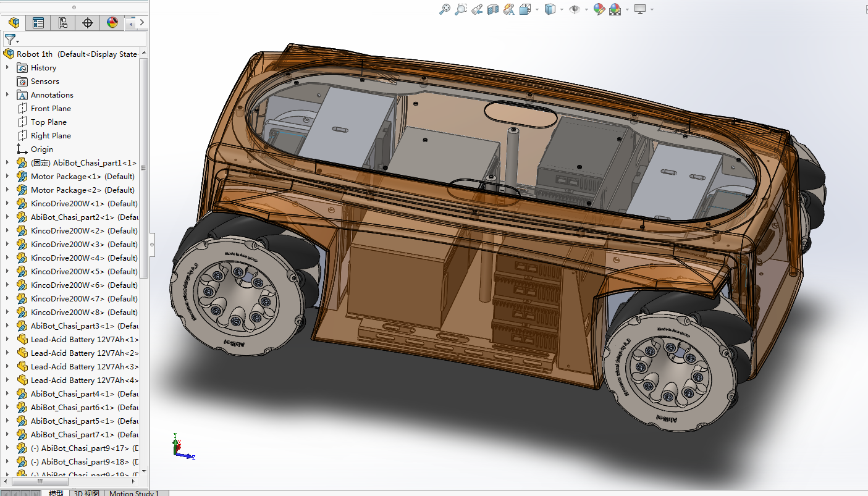Viewport: 868px width, 496px height.
Task: Click the View Orientation cube icon
Action: click(x=525, y=9)
